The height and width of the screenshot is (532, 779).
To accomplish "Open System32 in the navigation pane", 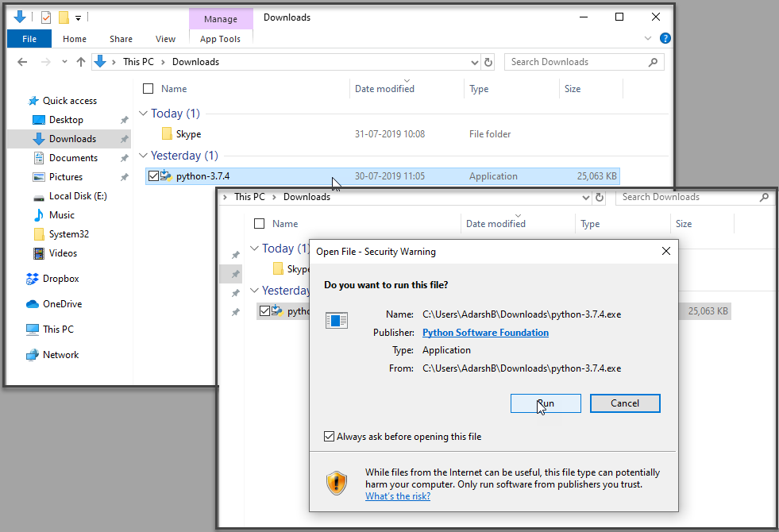I will [x=69, y=234].
